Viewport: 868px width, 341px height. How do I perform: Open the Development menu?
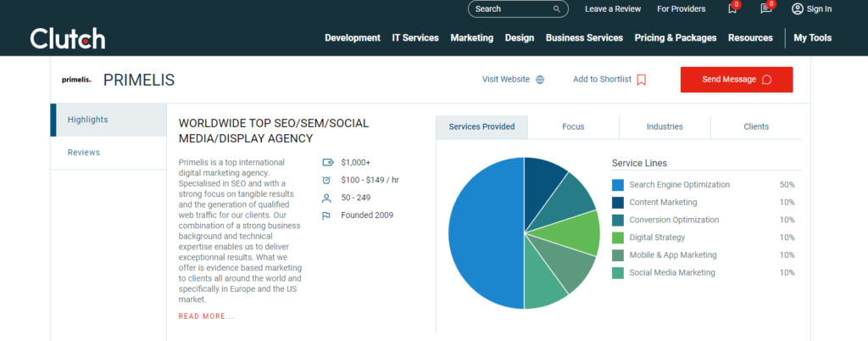(353, 38)
